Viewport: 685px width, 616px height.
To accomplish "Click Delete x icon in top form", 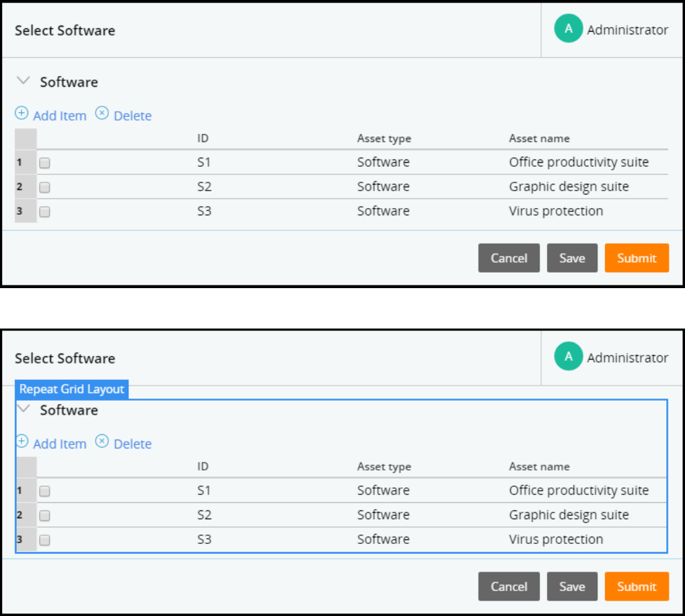I will (x=102, y=113).
